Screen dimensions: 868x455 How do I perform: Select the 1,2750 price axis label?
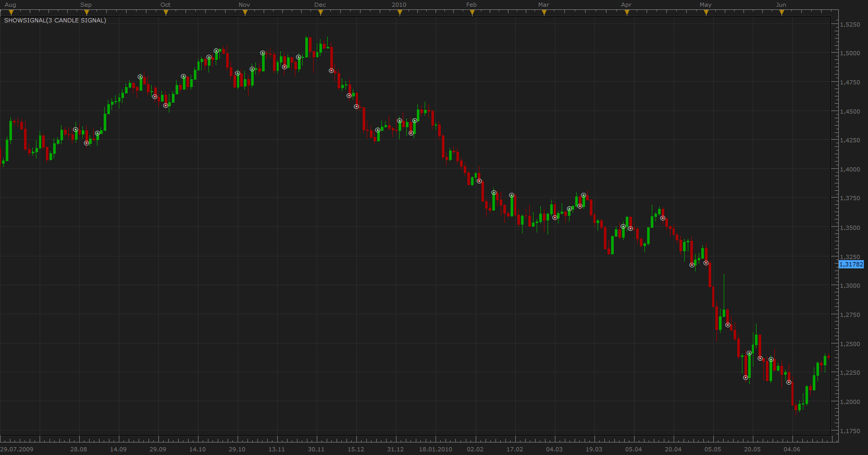(x=850, y=315)
